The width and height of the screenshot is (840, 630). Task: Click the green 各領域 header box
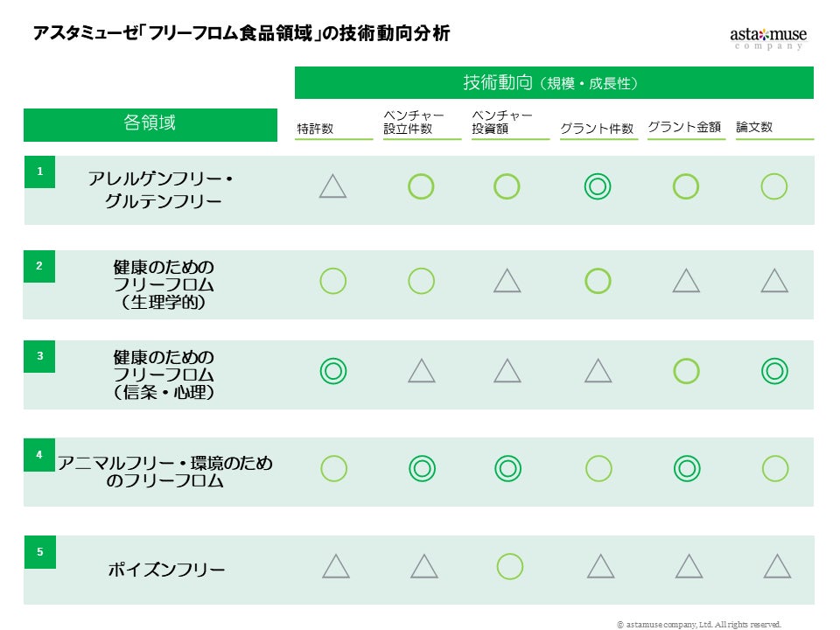[150, 124]
